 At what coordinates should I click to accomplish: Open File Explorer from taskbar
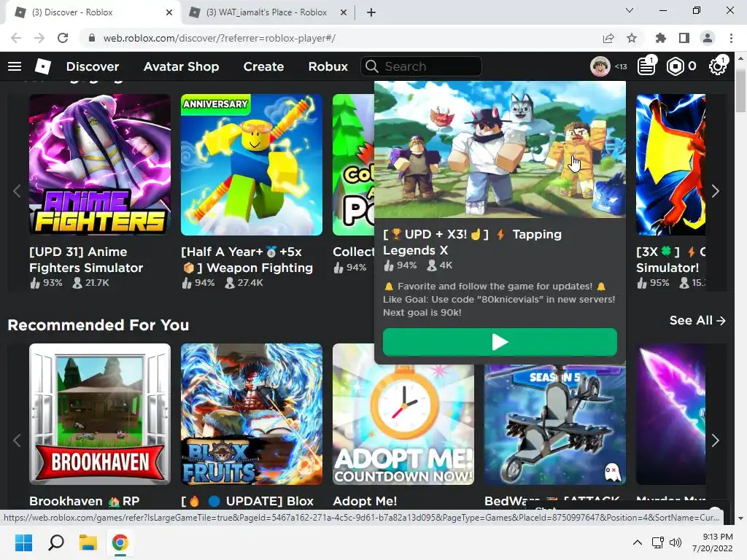tap(88, 542)
